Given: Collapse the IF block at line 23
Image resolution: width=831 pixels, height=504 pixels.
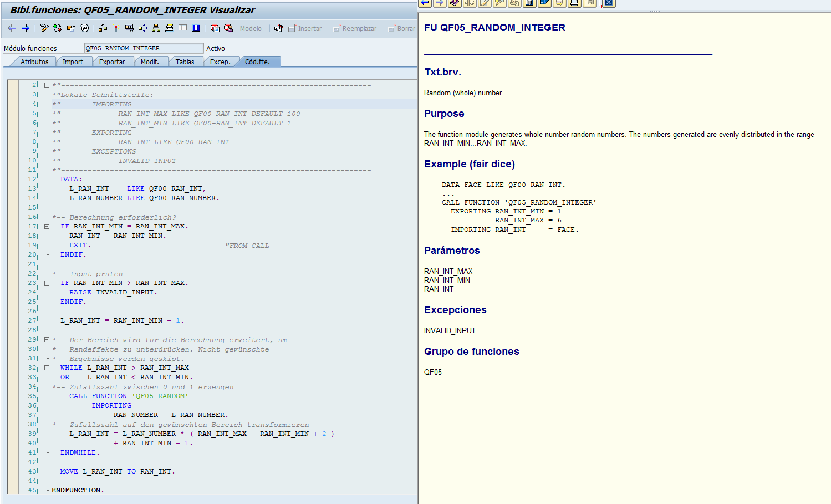Looking at the screenshot, I should [x=47, y=283].
